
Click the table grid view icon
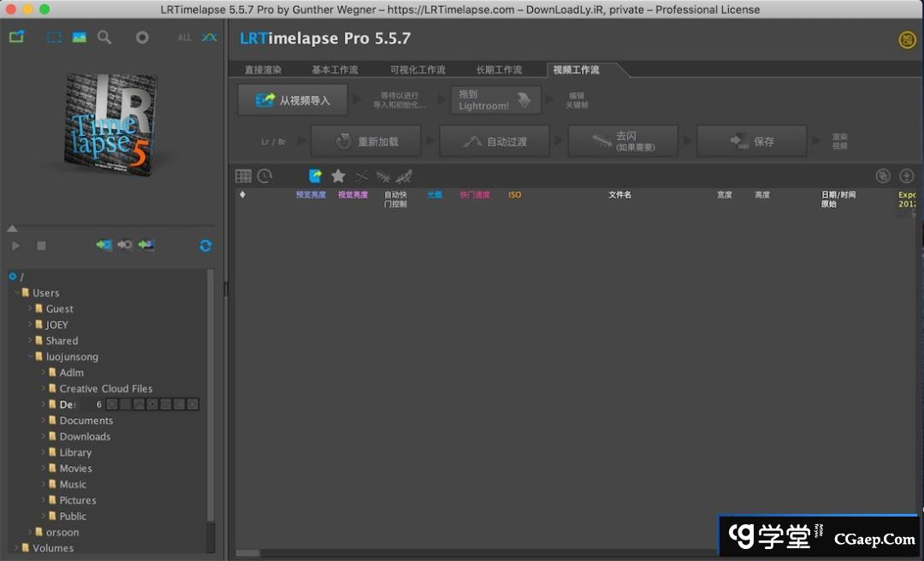click(243, 176)
